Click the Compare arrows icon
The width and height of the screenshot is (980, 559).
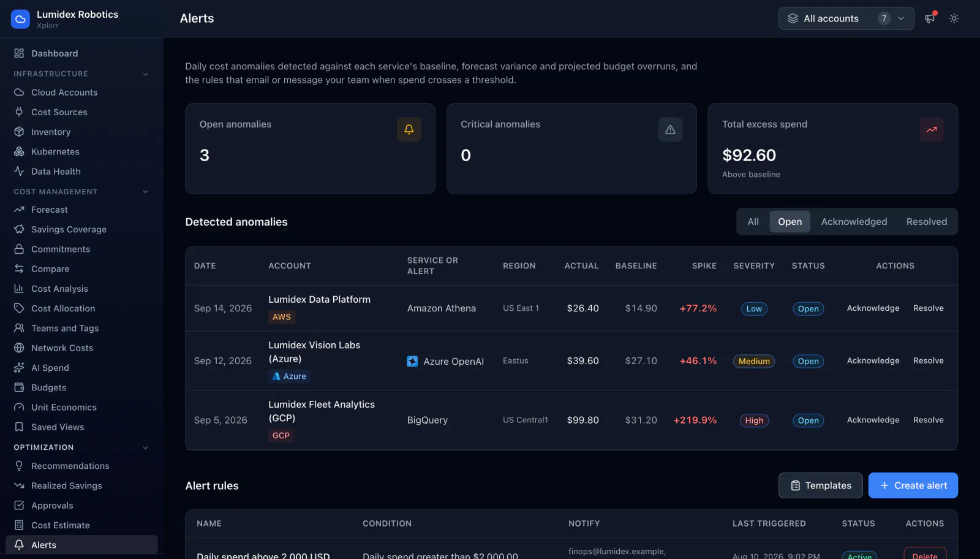coord(19,269)
